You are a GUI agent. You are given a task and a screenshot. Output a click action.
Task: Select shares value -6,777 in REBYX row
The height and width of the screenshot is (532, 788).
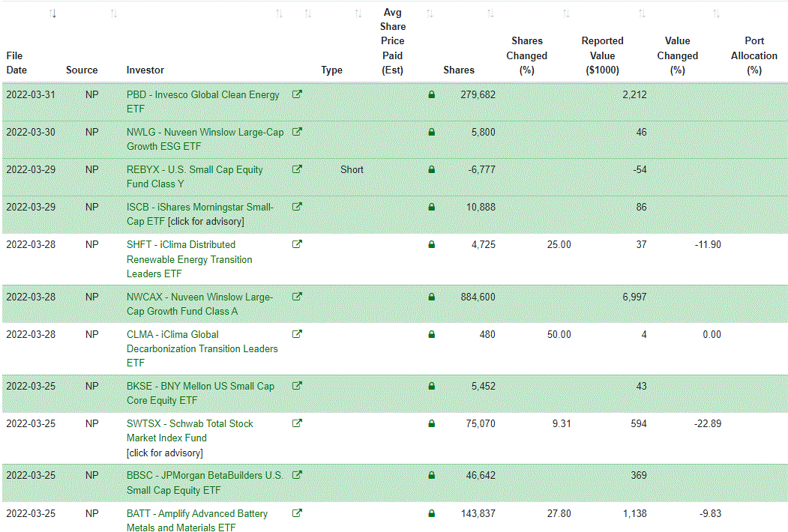pyautogui.click(x=481, y=170)
